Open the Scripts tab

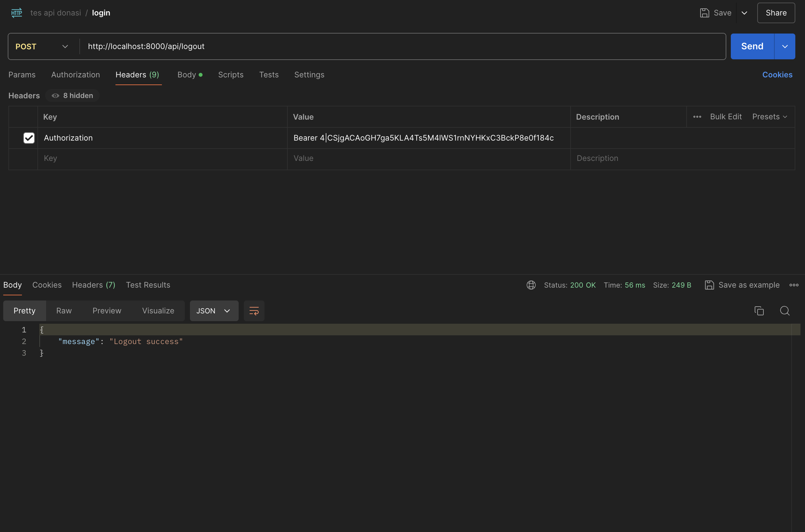click(231, 75)
